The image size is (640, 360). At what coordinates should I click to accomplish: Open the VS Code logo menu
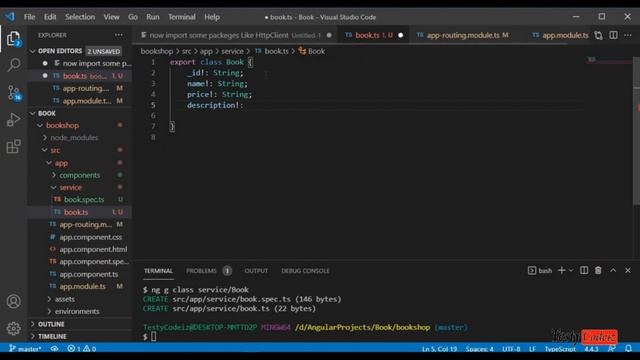click(10, 17)
